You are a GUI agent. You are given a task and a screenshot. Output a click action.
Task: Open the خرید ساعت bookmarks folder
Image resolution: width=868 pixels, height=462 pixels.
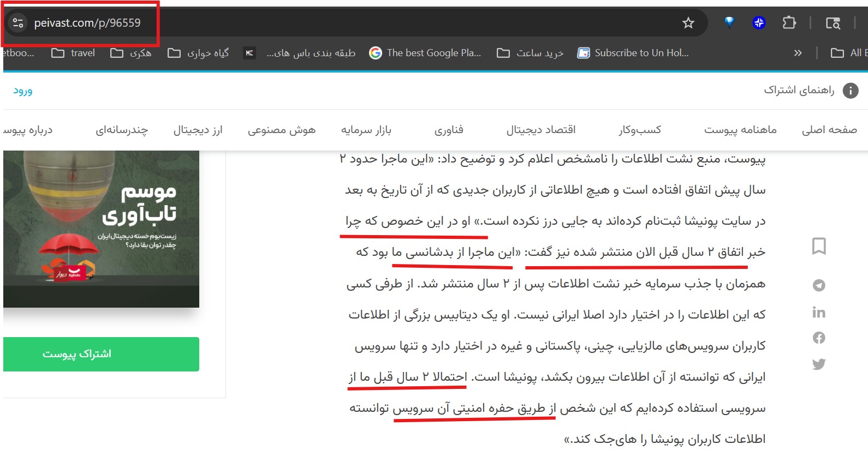[x=530, y=53]
